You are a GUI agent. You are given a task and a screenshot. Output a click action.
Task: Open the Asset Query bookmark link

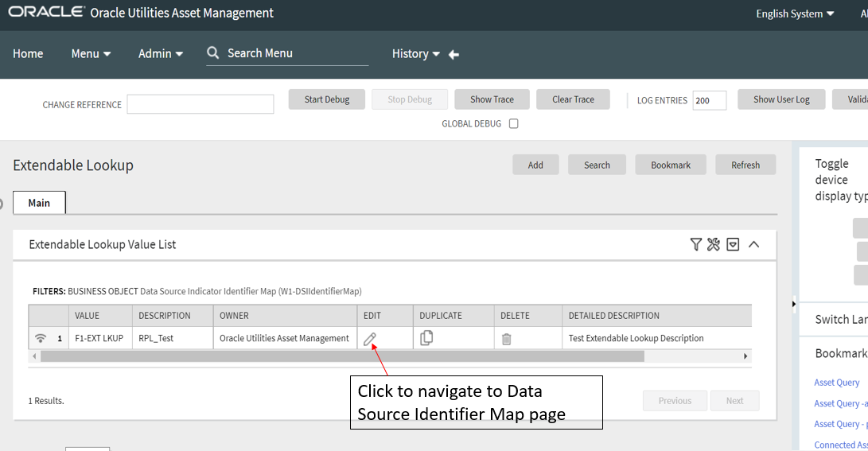coord(836,383)
